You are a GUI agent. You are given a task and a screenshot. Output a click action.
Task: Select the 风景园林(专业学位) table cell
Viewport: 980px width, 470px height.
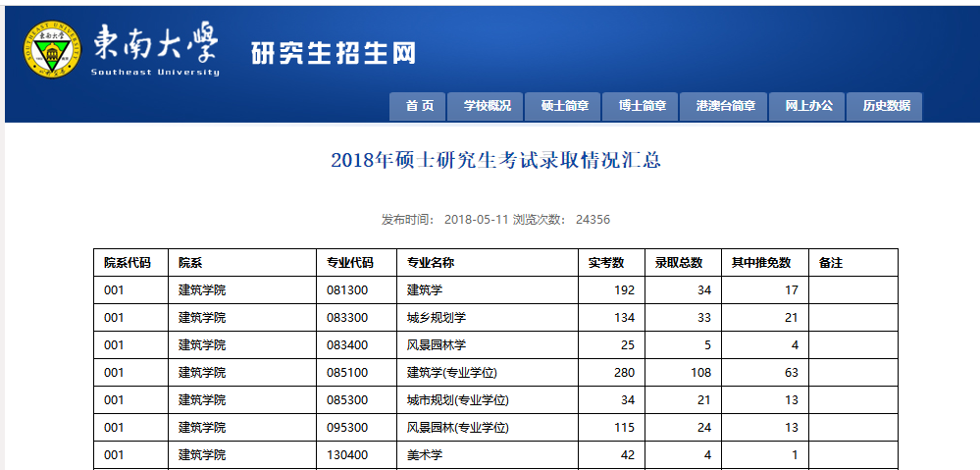coord(457,428)
